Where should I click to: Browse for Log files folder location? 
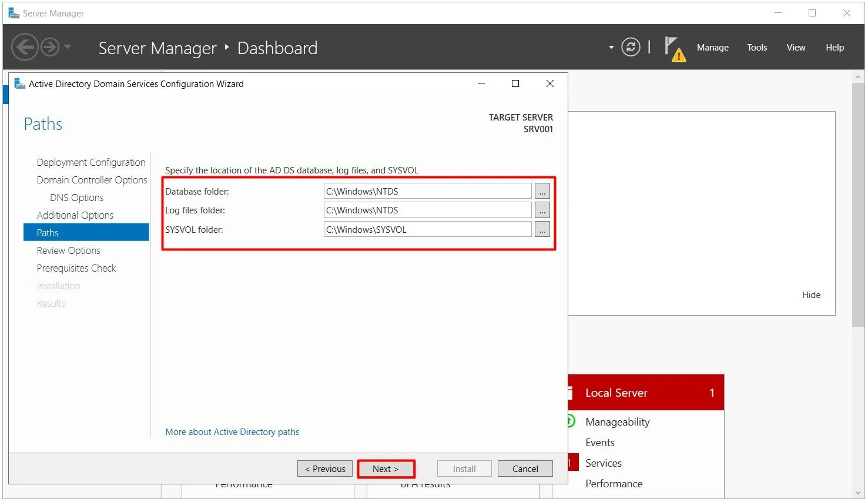point(542,210)
